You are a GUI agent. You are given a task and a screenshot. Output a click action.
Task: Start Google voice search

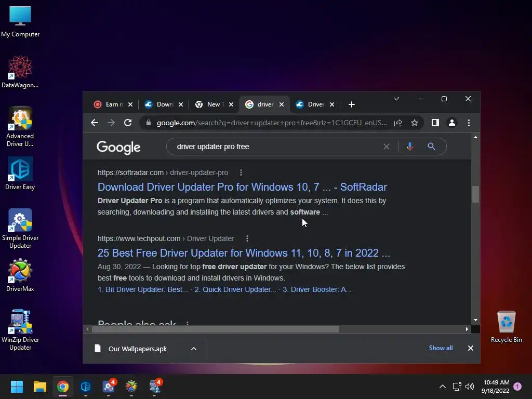(x=410, y=147)
